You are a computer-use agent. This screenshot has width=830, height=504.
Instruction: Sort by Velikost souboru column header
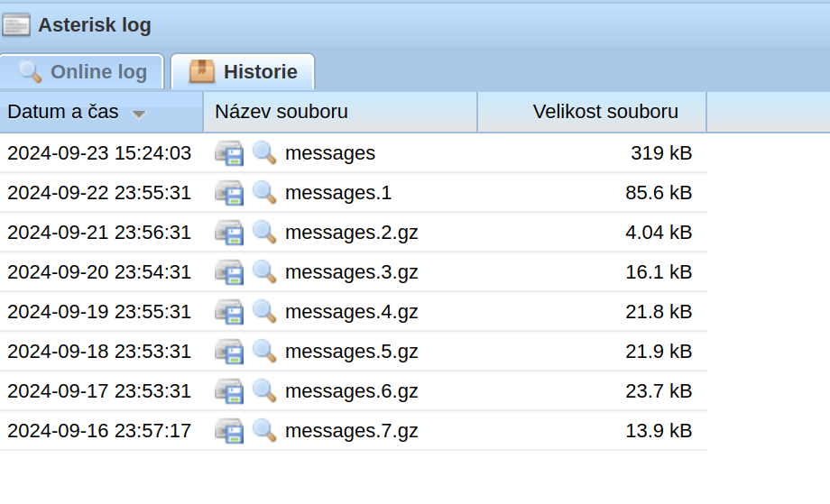pos(592,112)
